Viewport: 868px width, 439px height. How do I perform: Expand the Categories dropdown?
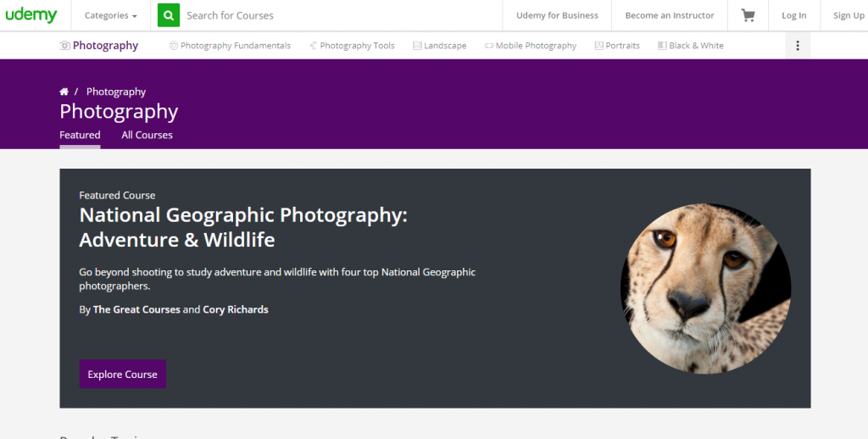(x=111, y=15)
